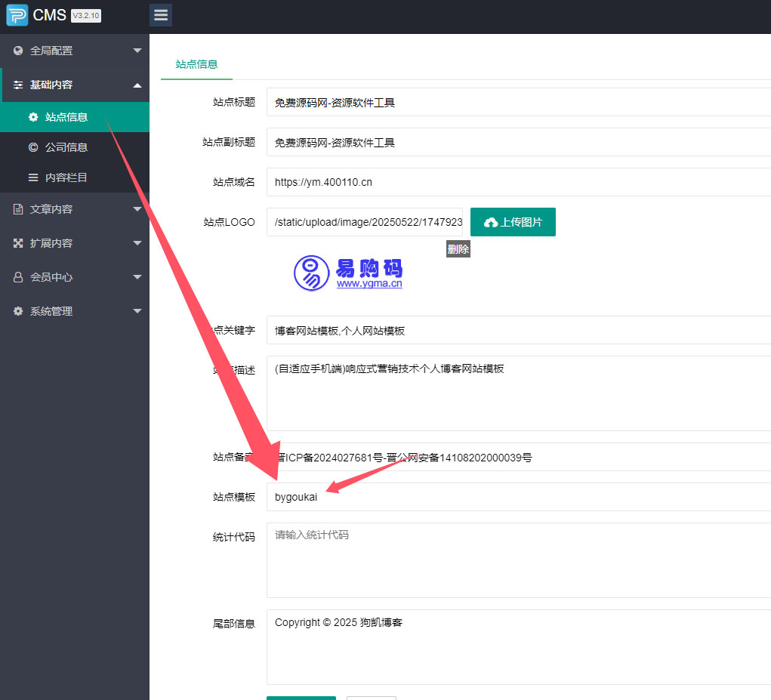This screenshot has width=771, height=700.
Task: Click the sliders icon beside 基础内容
Action: coord(17,85)
